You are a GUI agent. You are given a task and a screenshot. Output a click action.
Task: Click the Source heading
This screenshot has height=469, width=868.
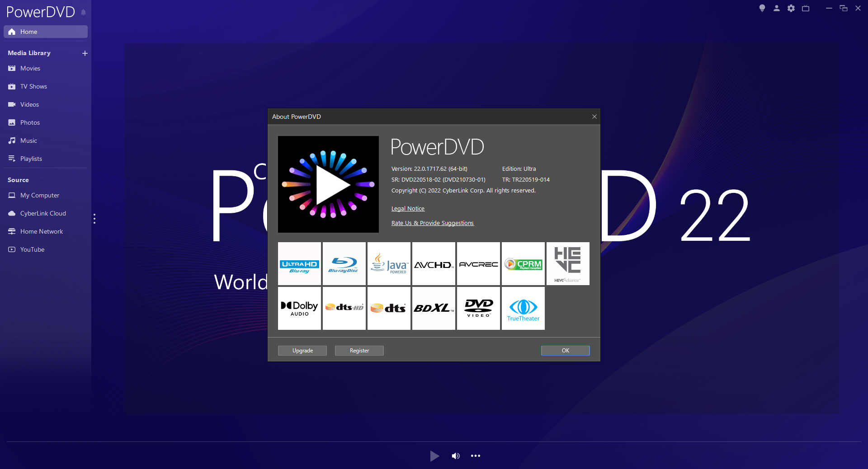[x=18, y=180]
